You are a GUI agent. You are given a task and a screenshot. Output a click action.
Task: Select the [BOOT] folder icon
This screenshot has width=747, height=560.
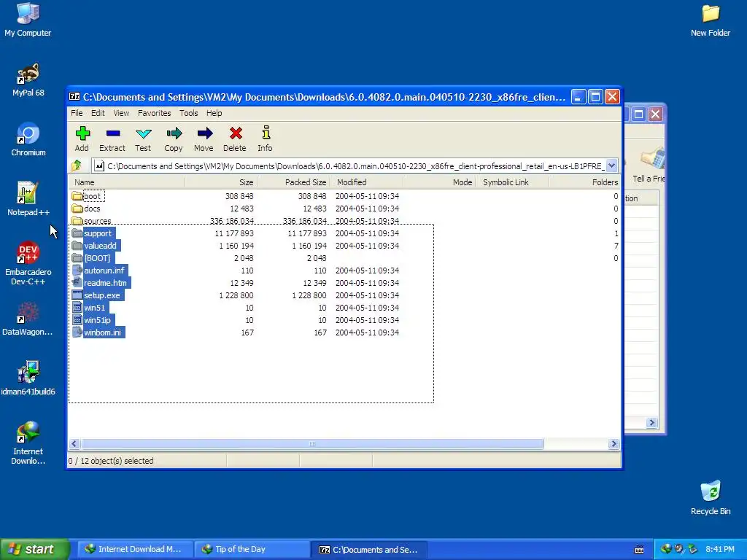click(77, 258)
